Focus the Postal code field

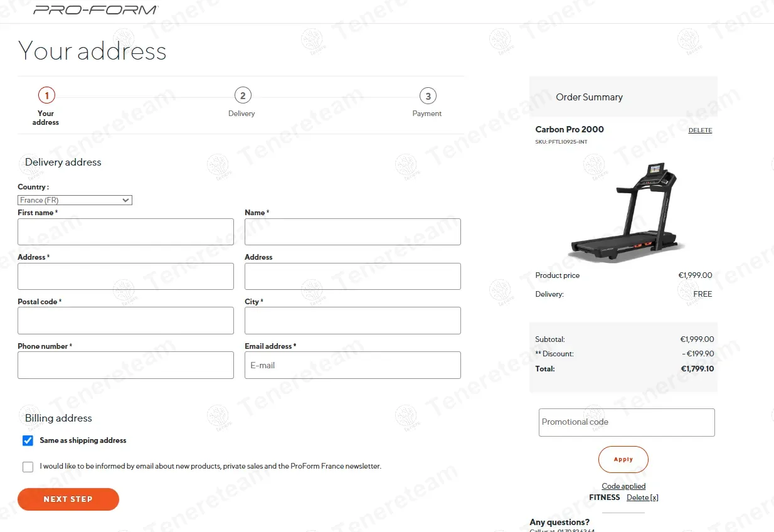tap(125, 321)
